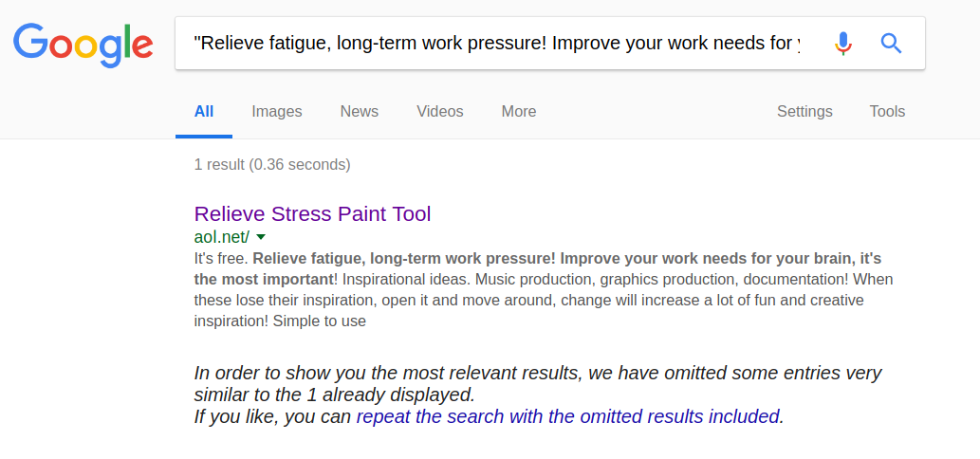This screenshot has height=459, width=980.
Task: Switch to the Images tab
Action: (277, 112)
